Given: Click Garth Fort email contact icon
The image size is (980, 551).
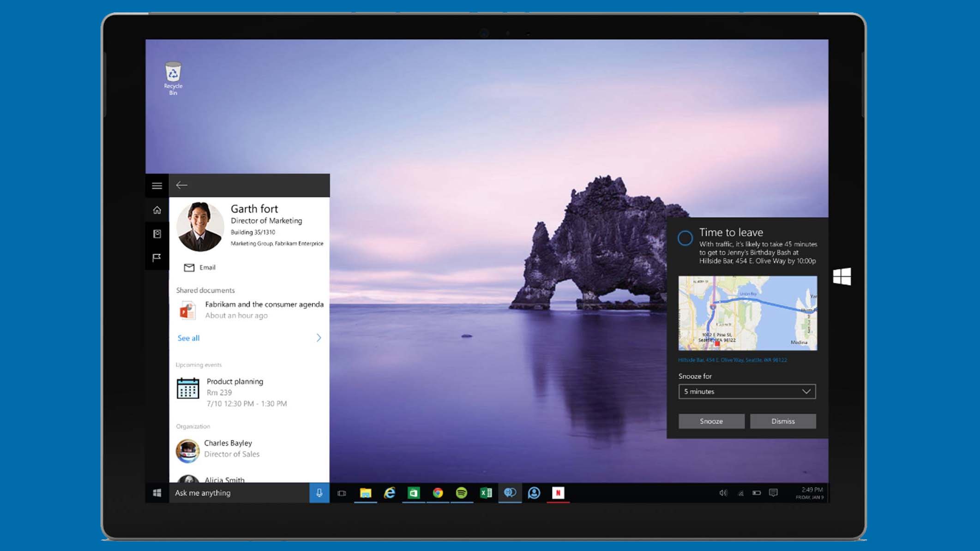Looking at the screenshot, I should click(188, 267).
